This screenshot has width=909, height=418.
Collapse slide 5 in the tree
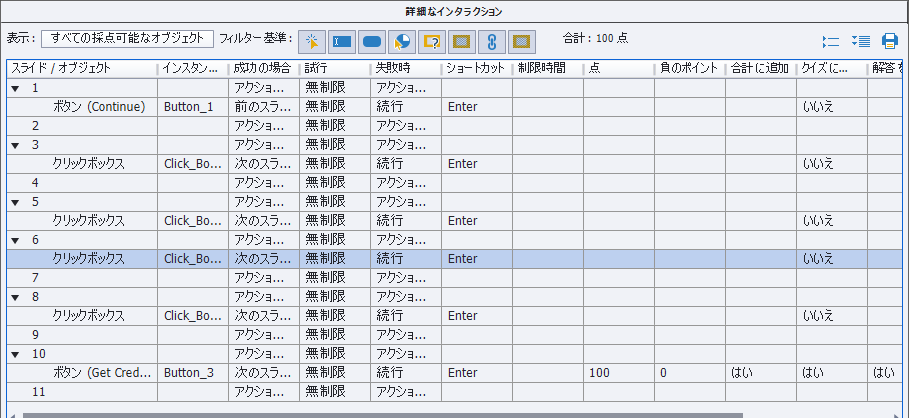click(15, 202)
